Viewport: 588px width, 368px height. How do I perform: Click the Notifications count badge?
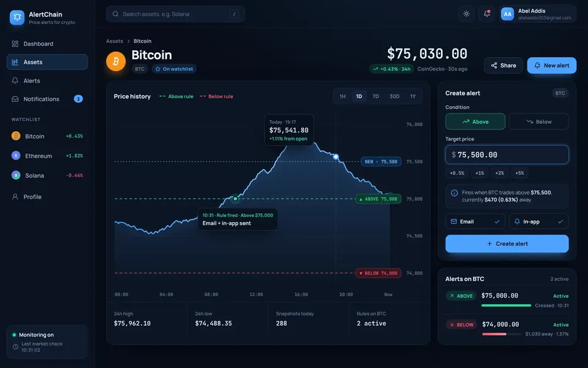pyautogui.click(x=78, y=99)
